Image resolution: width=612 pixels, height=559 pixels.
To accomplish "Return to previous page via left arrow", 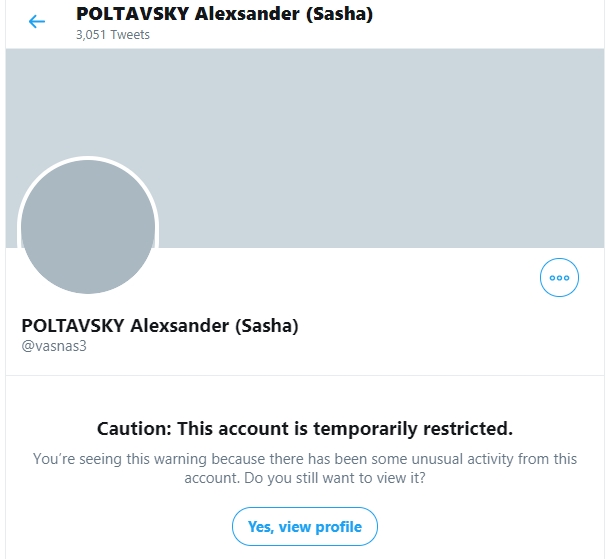I will [x=37, y=21].
